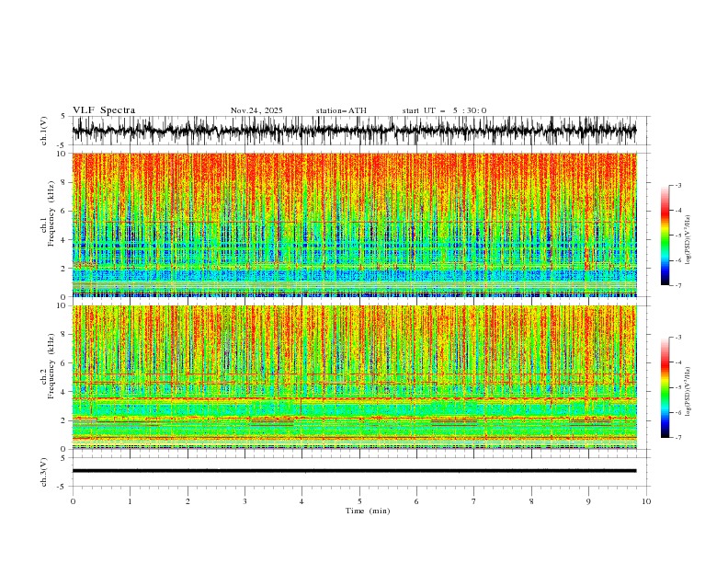Click the "10" tick on the time axis
728x563 pixels.
646,501
